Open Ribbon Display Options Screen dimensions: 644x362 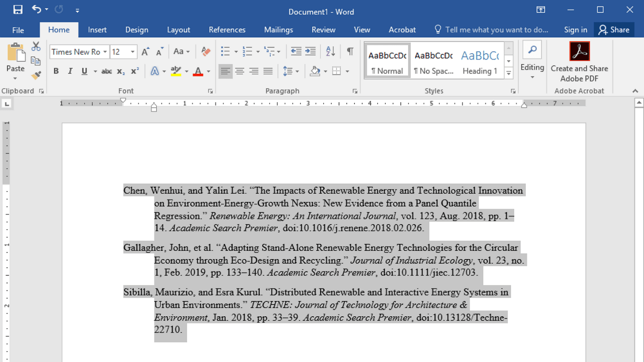coord(541,10)
